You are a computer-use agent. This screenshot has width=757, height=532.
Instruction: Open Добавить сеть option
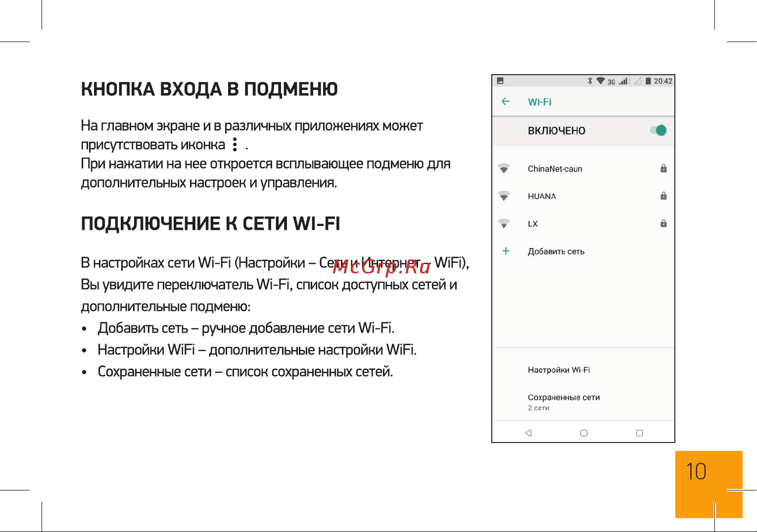pos(584,251)
